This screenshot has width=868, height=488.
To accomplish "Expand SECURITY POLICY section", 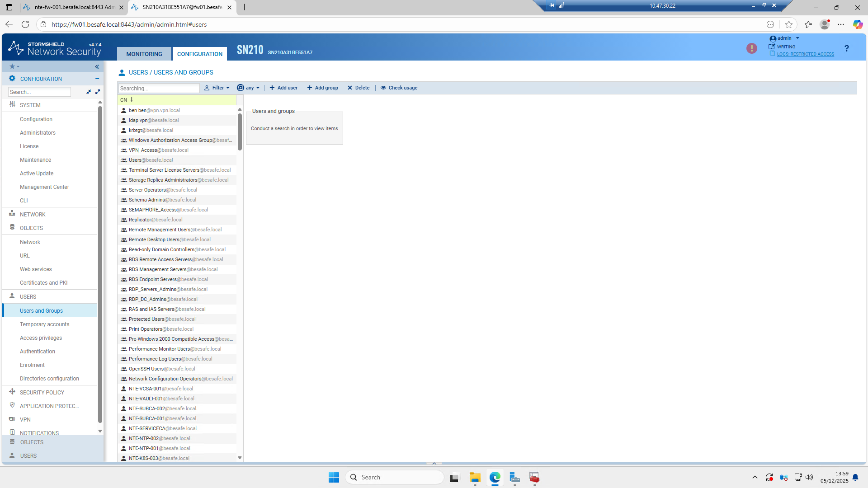I will coord(42,393).
